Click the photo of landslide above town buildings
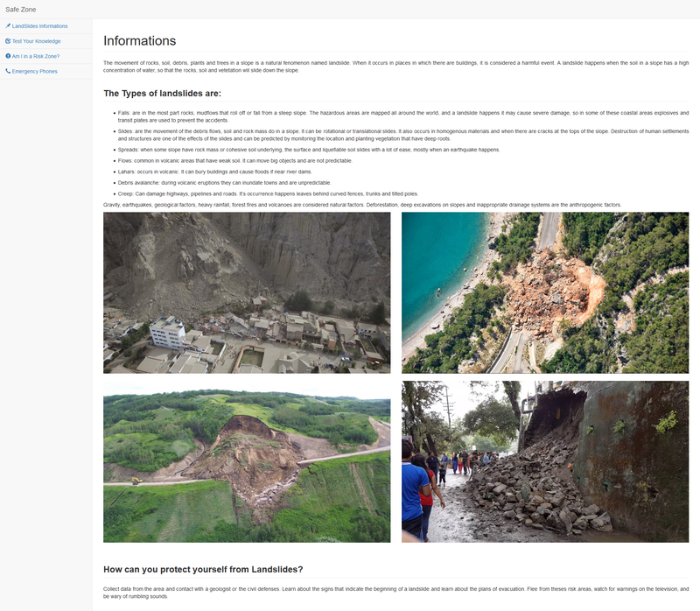The width and height of the screenshot is (700, 611). (247, 292)
